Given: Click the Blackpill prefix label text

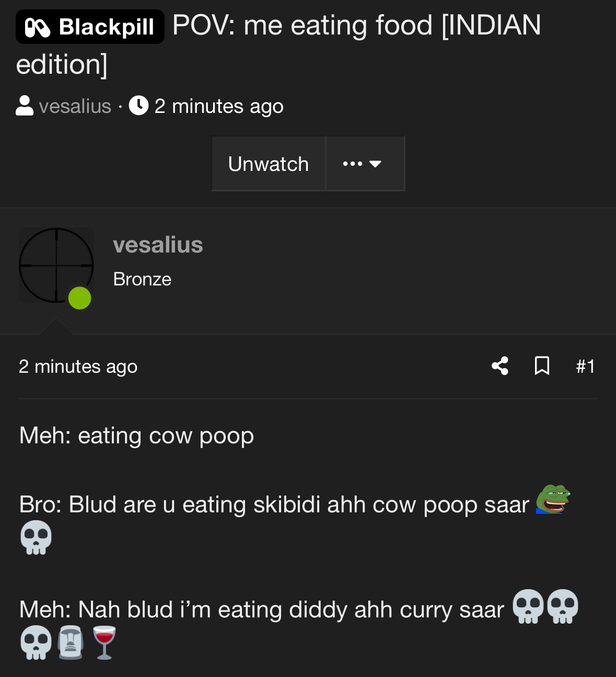Looking at the screenshot, I should [x=106, y=27].
